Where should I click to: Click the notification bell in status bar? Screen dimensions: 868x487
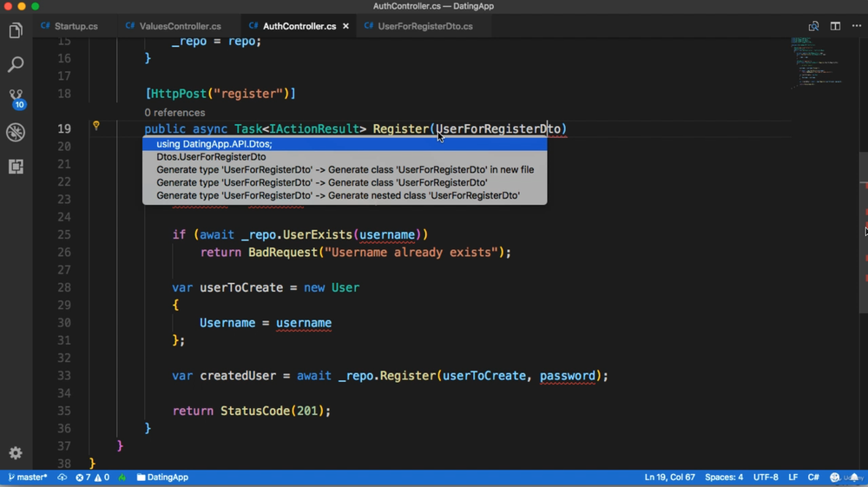tap(855, 477)
